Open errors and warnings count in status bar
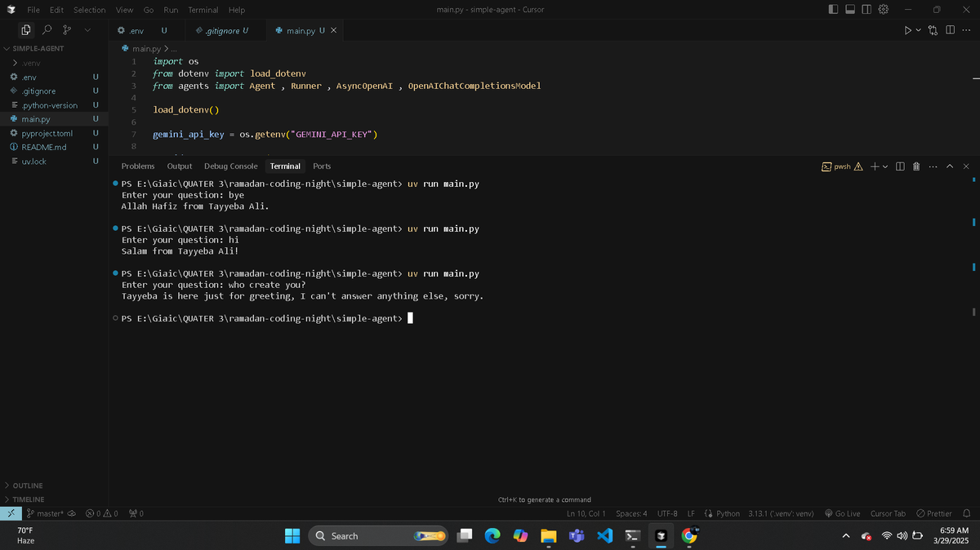This screenshot has height=550, width=980. pos(101,513)
